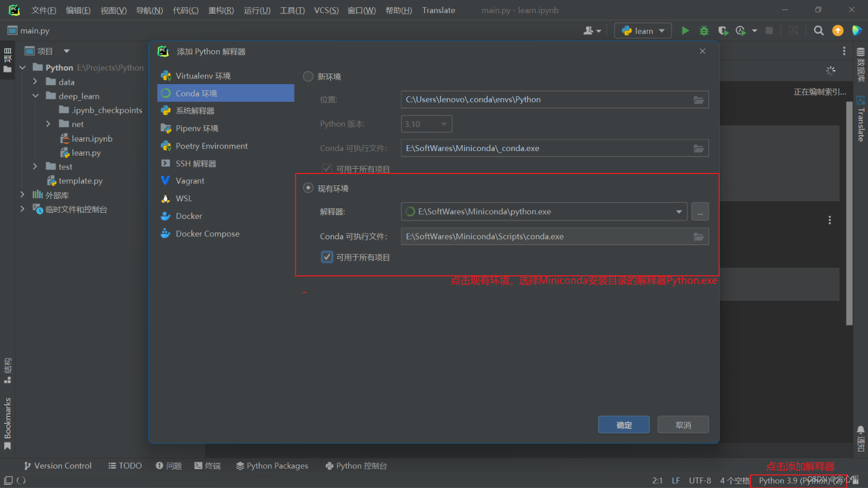The height and width of the screenshot is (488, 868).
Task: Click the three-dot options icon in panel header
Action: (x=844, y=51)
